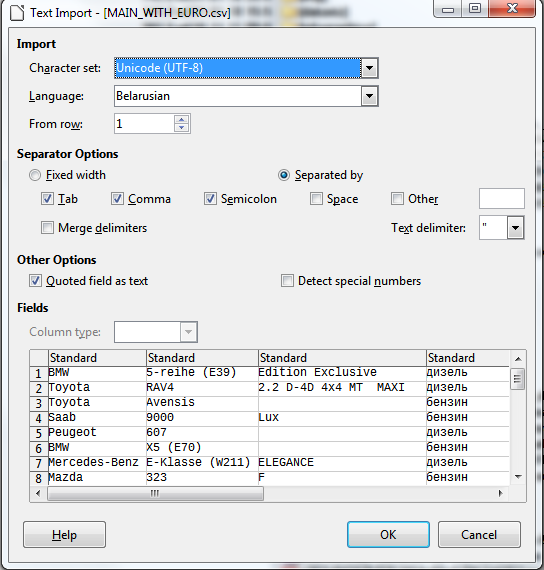Uncheck the Tab separator checkbox
Viewport: 544px width, 570px height.
(47, 198)
